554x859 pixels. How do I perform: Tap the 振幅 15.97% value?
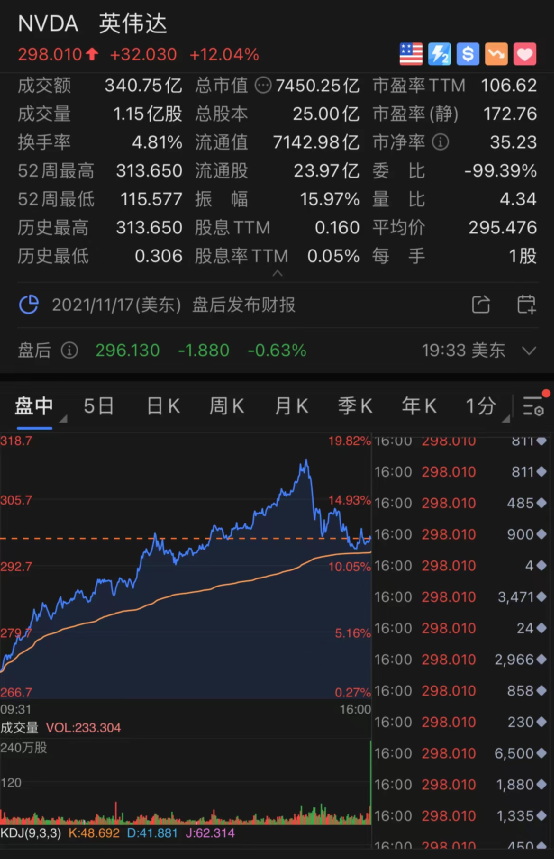tap(330, 199)
